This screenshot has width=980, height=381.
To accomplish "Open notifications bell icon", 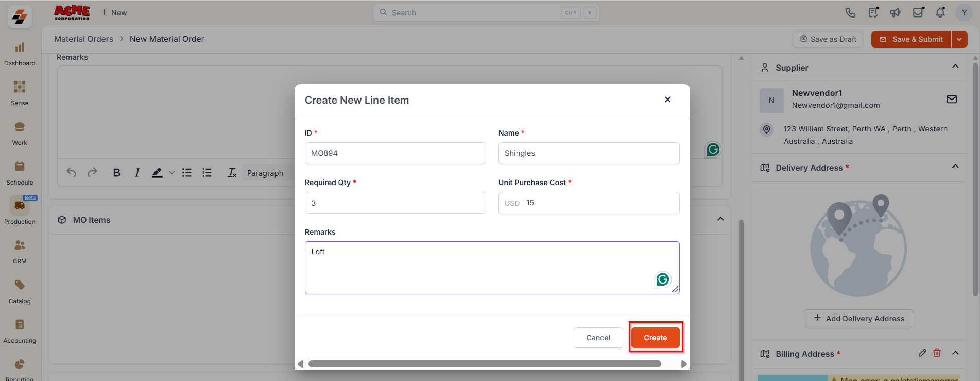I will (x=940, y=12).
